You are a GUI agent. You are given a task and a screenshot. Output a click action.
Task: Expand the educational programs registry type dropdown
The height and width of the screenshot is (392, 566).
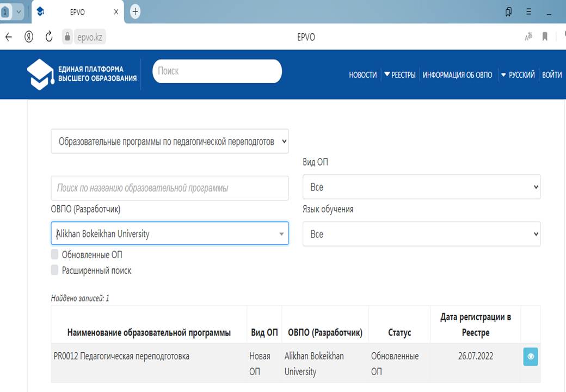click(170, 142)
